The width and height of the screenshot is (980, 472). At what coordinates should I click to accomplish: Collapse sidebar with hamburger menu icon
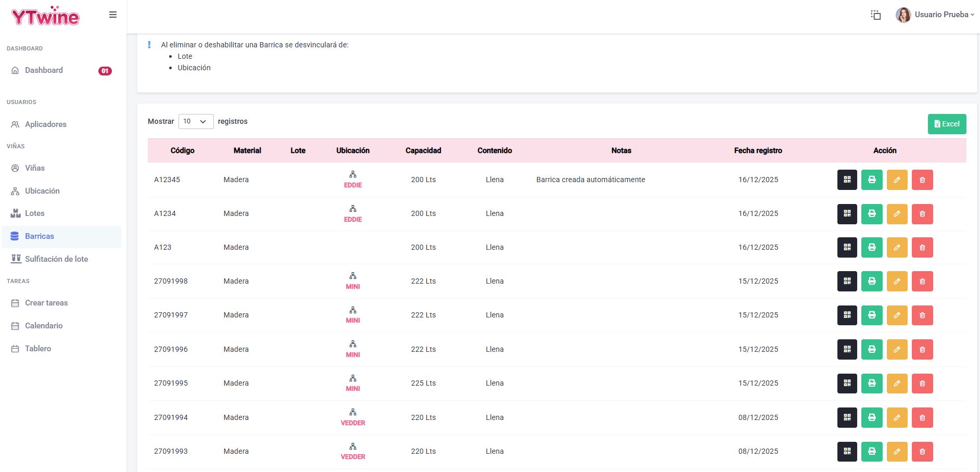[x=112, y=15]
